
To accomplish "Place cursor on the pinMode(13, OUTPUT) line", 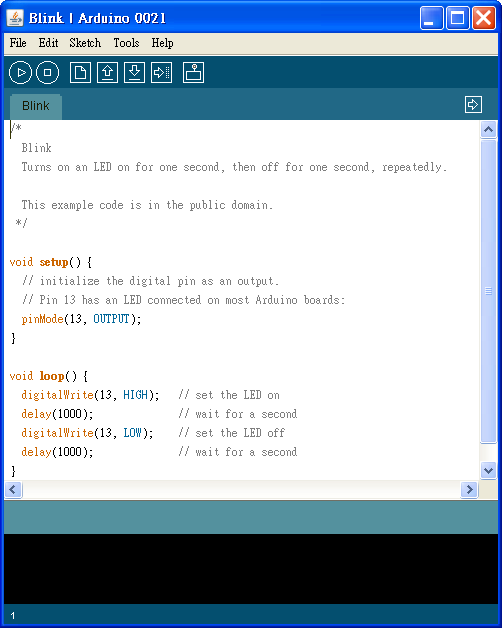I will [81, 319].
